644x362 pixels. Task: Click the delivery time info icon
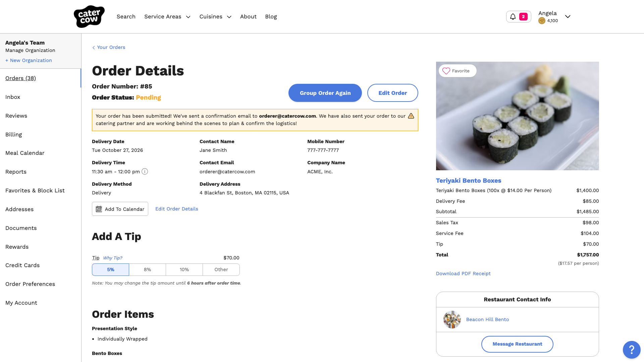pyautogui.click(x=145, y=172)
